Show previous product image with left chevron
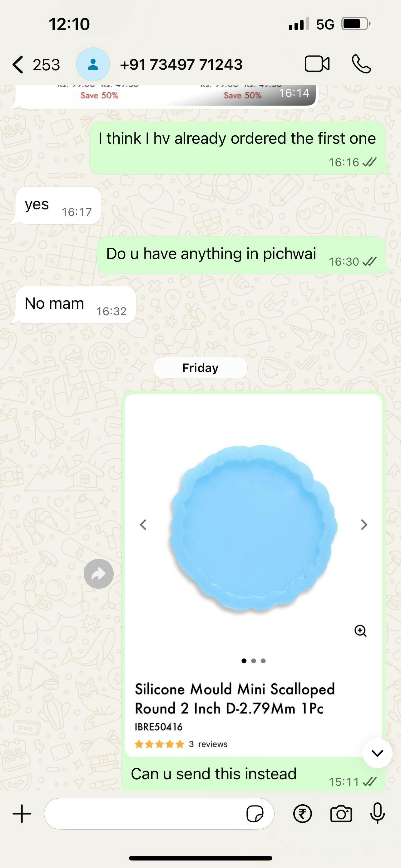The width and height of the screenshot is (401, 868). coord(143,525)
